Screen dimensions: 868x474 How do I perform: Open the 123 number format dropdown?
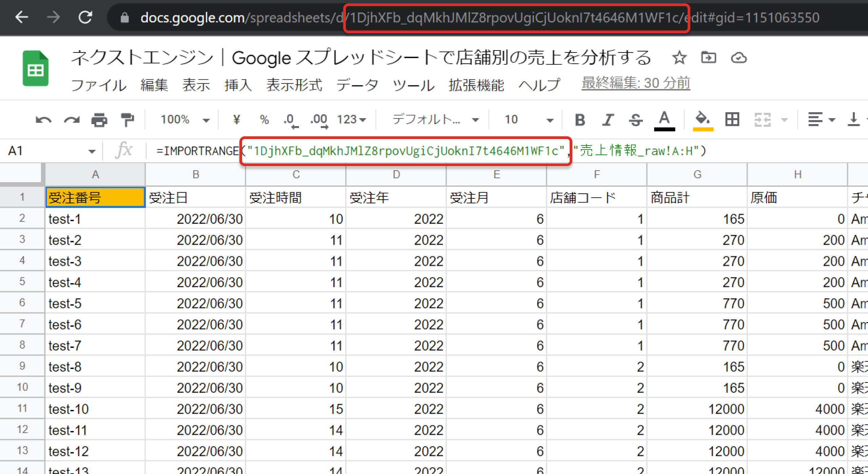[x=351, y=120]
